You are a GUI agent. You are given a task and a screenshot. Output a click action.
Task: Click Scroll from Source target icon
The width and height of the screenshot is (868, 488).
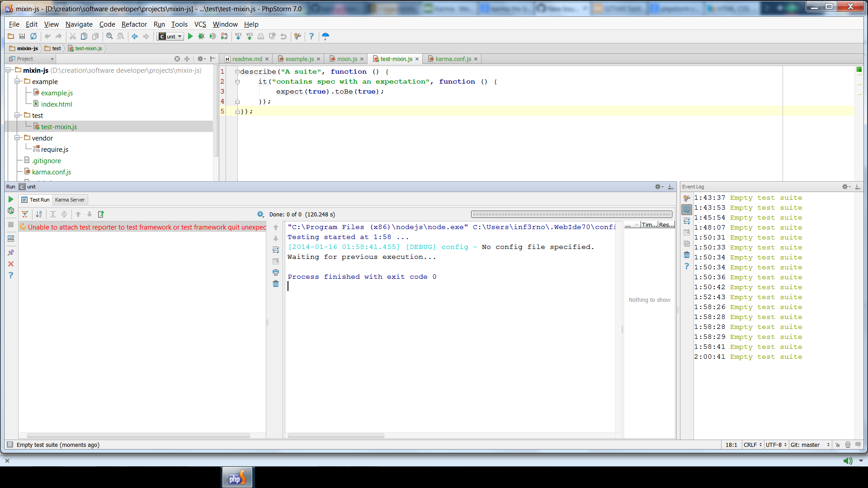(177, 59)
